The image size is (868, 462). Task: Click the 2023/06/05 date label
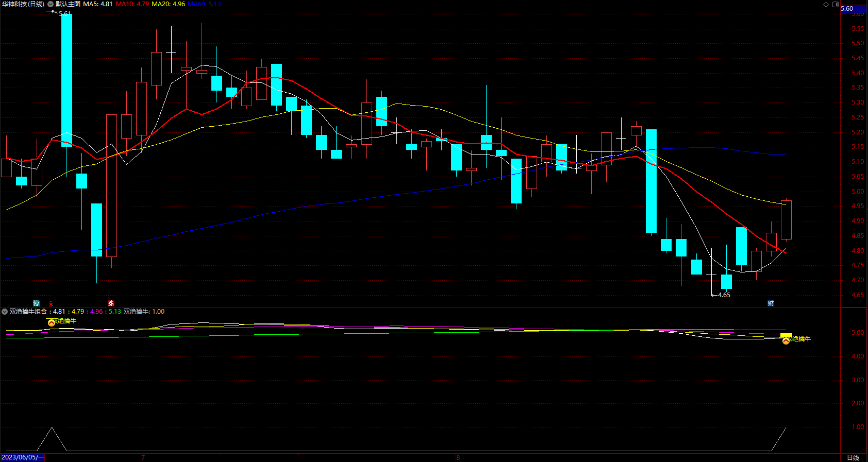point(23,457)
